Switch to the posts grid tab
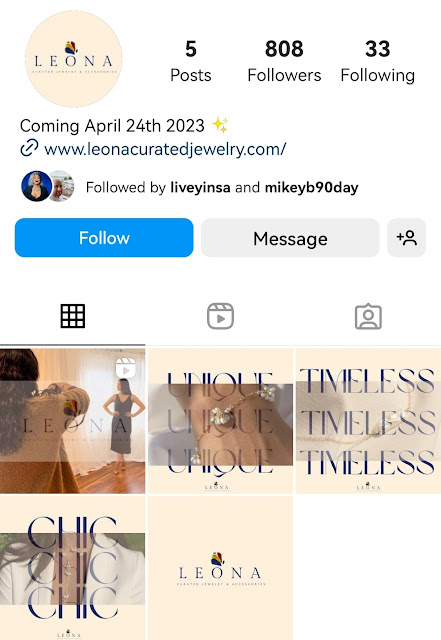This screenshot has height=640, width=441. pos(73,316)
